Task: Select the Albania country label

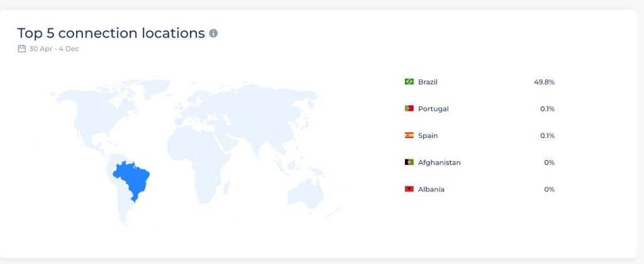Action: click(431, 190)
